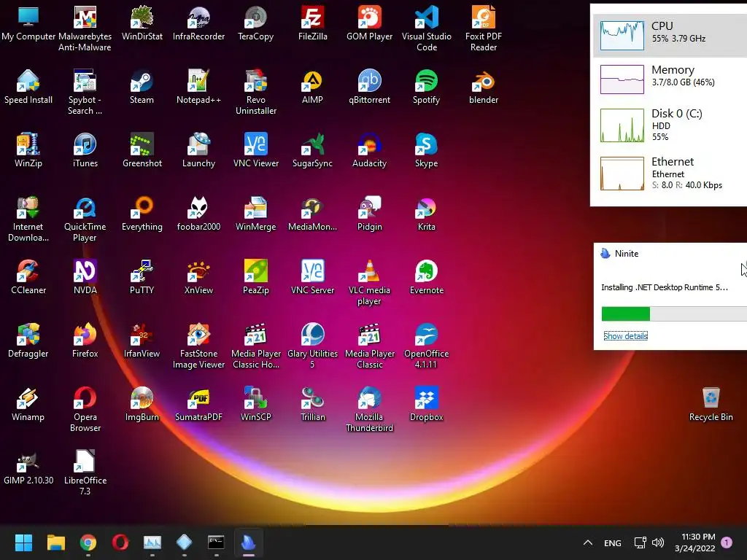
Task: Click the Ninite taskbar button
Action: click(x=248, y=542)
